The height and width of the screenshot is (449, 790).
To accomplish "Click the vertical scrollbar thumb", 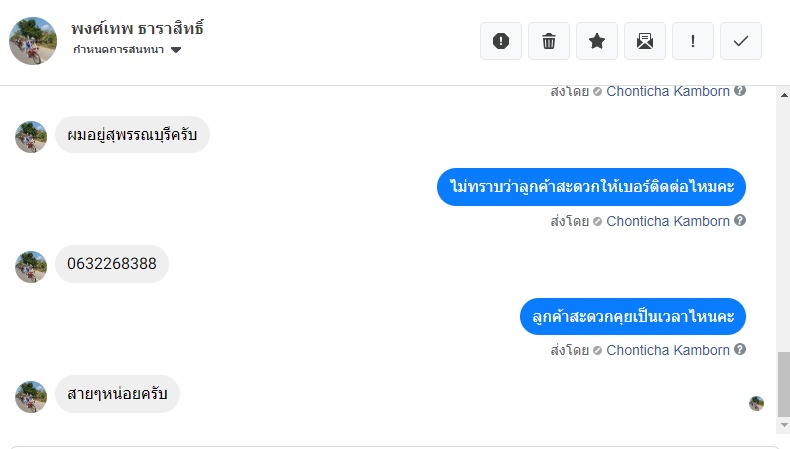I will [x=783, y=384].
